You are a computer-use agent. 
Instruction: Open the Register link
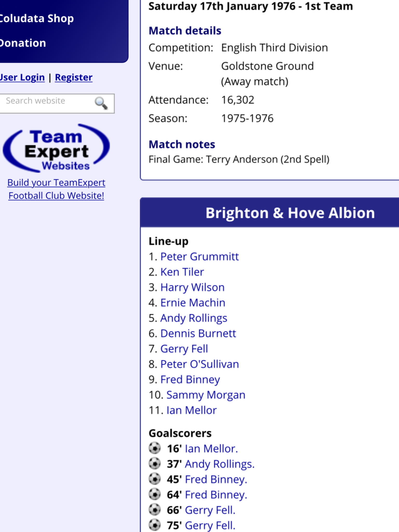74,77
